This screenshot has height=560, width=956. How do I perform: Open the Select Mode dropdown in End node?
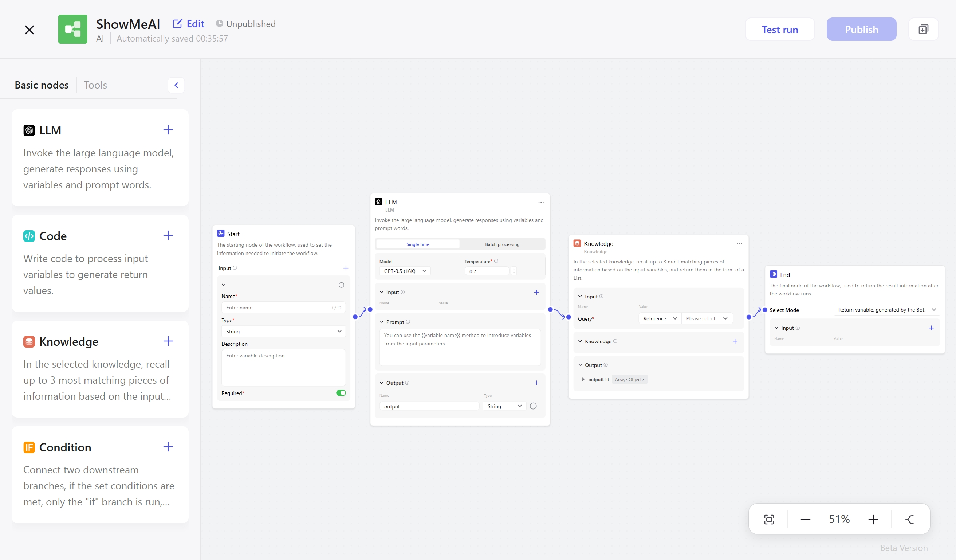(x=886, y=310)
